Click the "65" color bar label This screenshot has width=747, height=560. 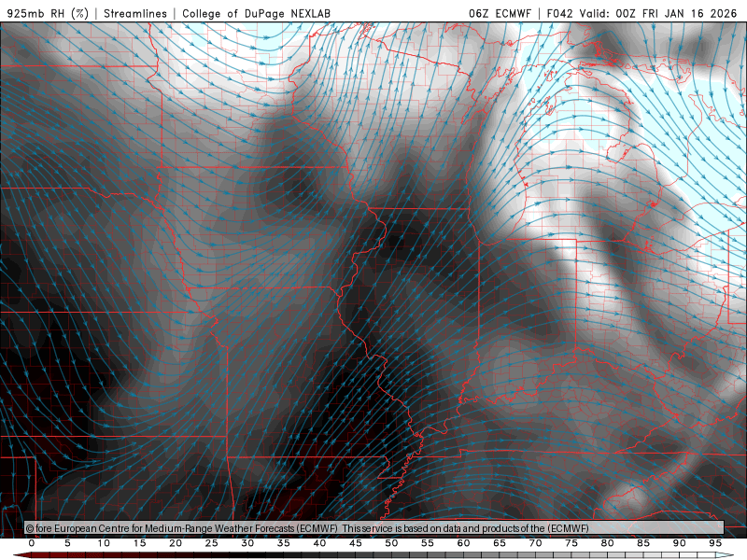click(x=500, y=543)
